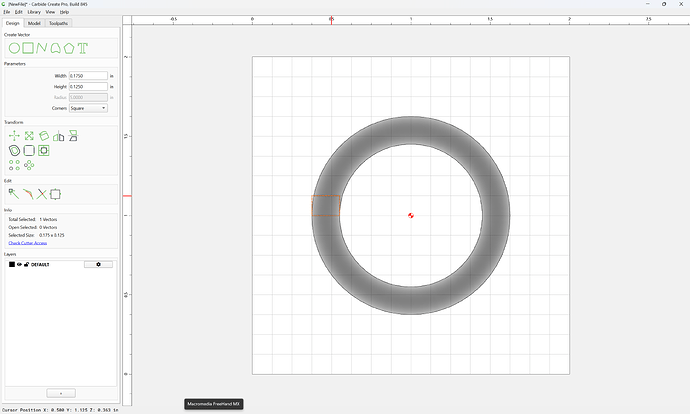Open the File menu
Viewport: 690px width, 414px height.
pyautogui.click(x=7, y=12)
